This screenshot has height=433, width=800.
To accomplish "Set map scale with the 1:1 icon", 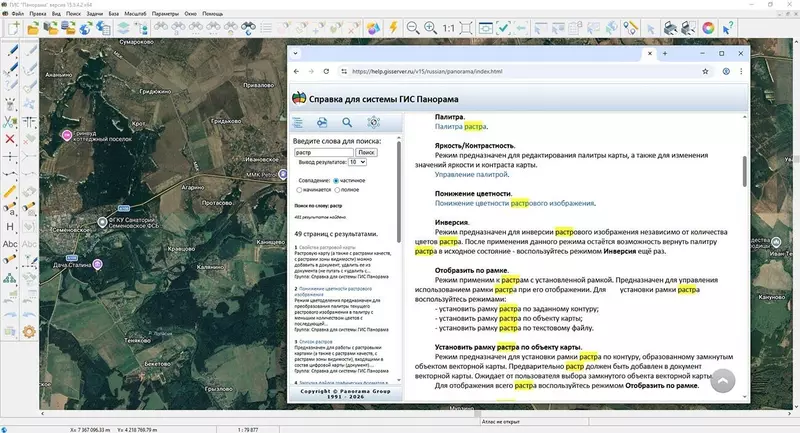I will coord(450,28).
